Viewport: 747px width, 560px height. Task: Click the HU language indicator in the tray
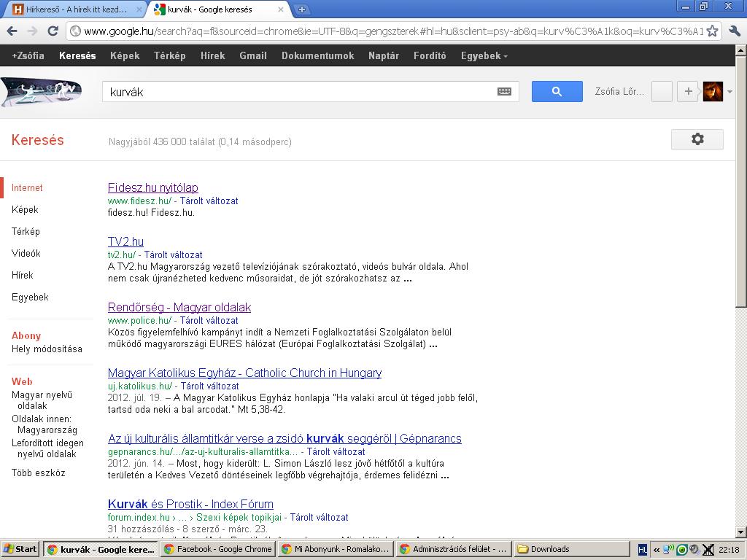tap(642, 550)
